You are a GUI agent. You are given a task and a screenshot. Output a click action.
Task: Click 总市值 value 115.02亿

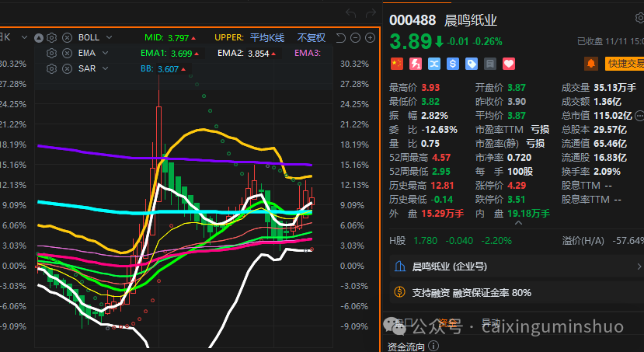613,116
